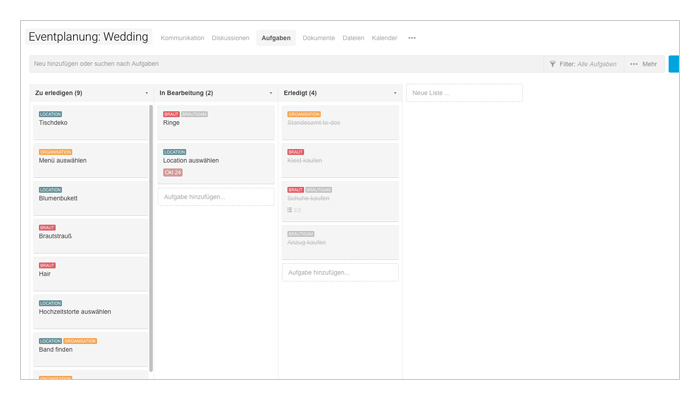
Task: Open the completed Anzug kaufen task
Action: [x=340, y=242]
